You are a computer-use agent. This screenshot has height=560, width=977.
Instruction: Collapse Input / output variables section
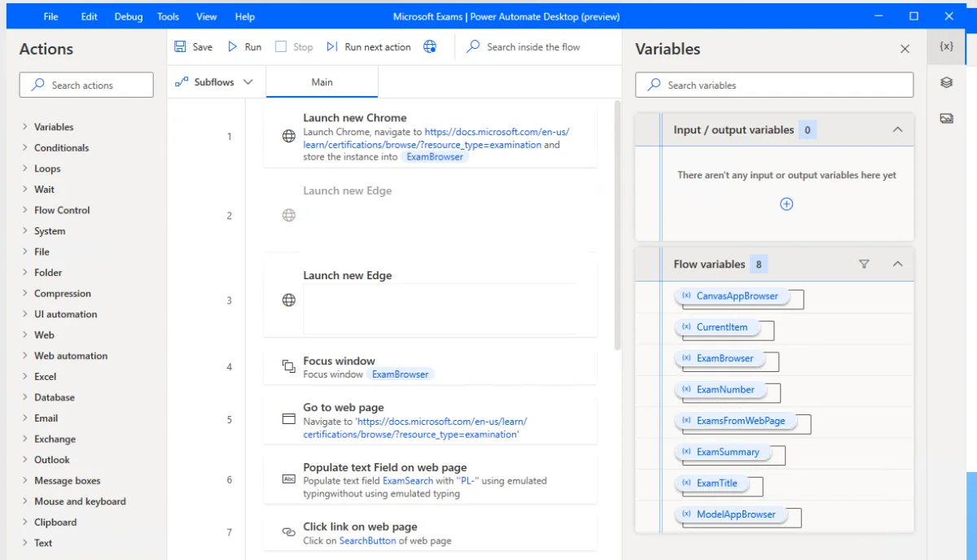point(897,129)
